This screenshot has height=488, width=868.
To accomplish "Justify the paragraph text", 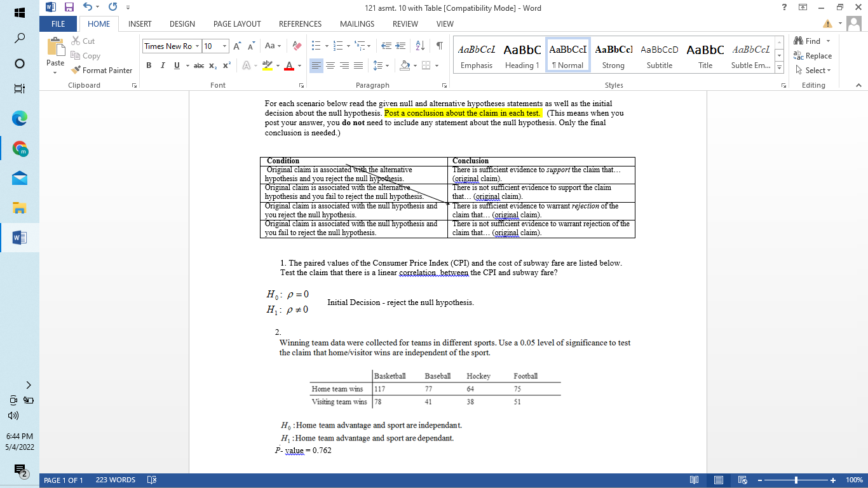I will (358, 66).
